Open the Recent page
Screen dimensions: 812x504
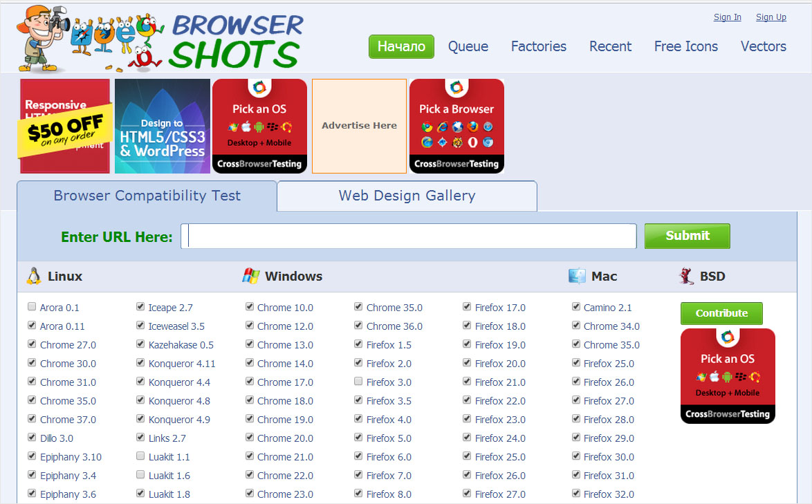pyautogui.click(x=611, y=46)
